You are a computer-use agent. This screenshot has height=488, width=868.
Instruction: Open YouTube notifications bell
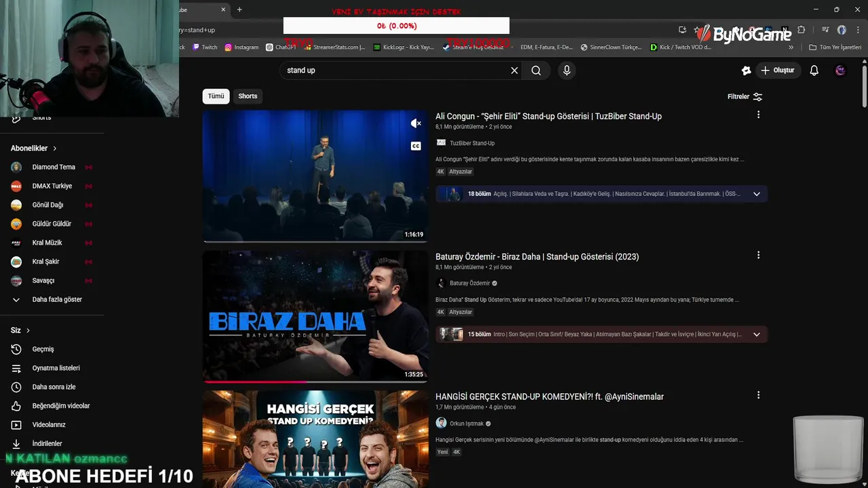pyautogui.click(x=814, y=70)
